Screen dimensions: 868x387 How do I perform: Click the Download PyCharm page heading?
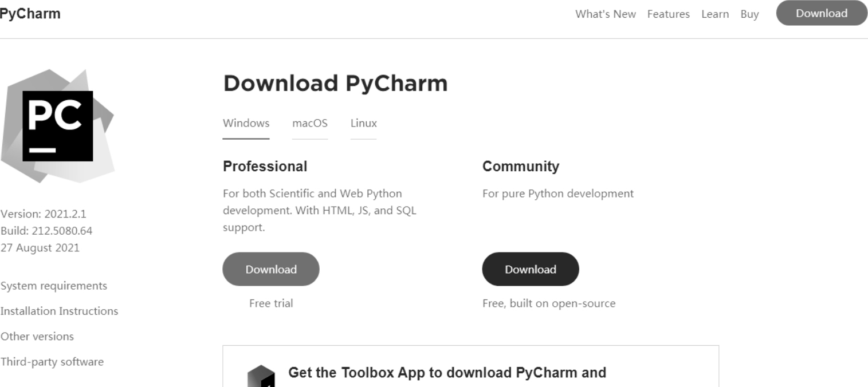[x=335, y=84]
